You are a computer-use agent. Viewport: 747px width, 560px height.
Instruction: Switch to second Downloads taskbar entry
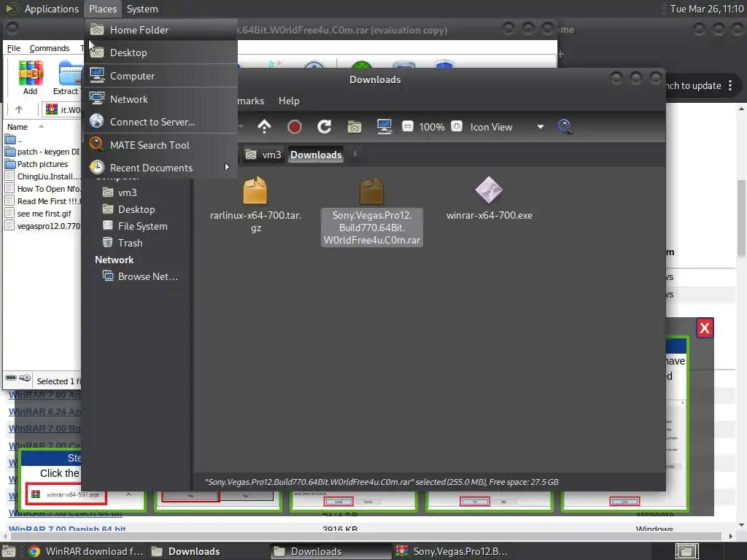click(x=331, y=551)
